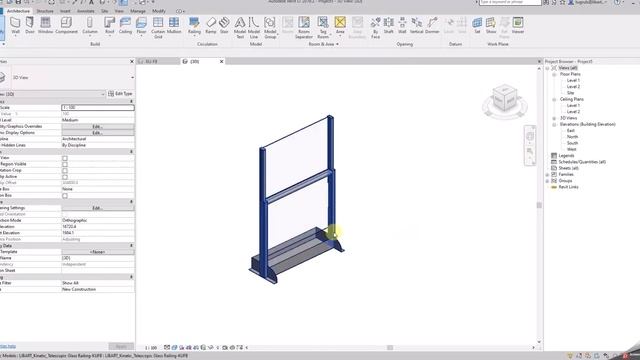This screenshot has height=360, width=640.
Task: Toggle the Section Box checkbox
Action: point(65,196)
